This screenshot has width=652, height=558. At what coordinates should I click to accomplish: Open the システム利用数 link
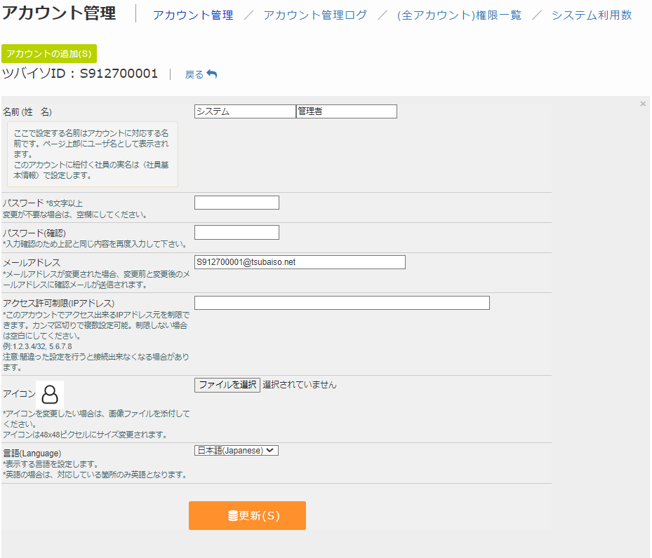[x=592, y=15]
